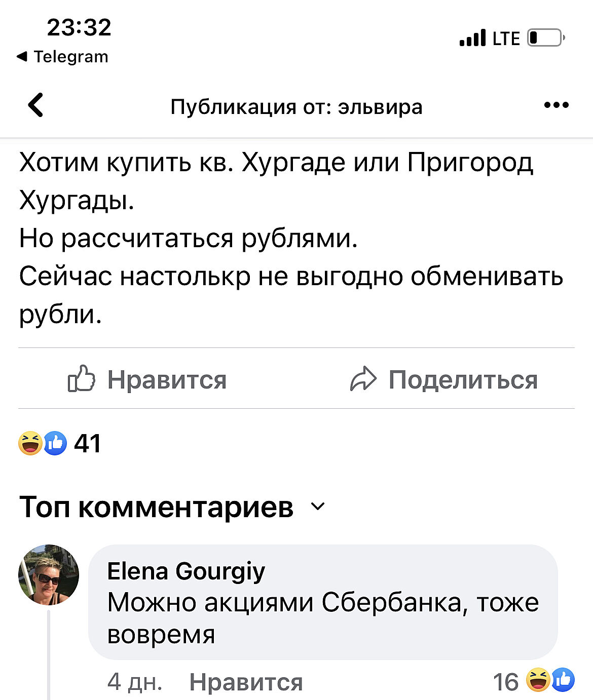This screenshot has height=700, width=593.
Task: Return to Telegram via status bar link
Action: (x=63, y=57)
